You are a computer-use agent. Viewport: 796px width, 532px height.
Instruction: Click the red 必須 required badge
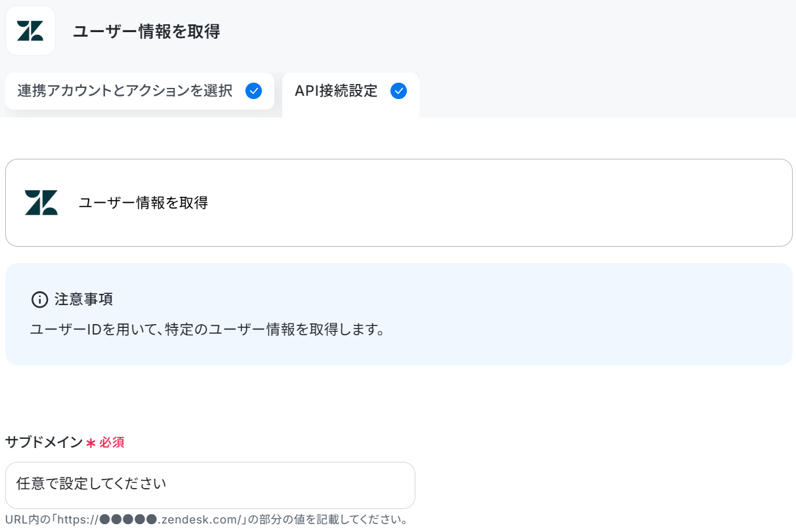112,443
